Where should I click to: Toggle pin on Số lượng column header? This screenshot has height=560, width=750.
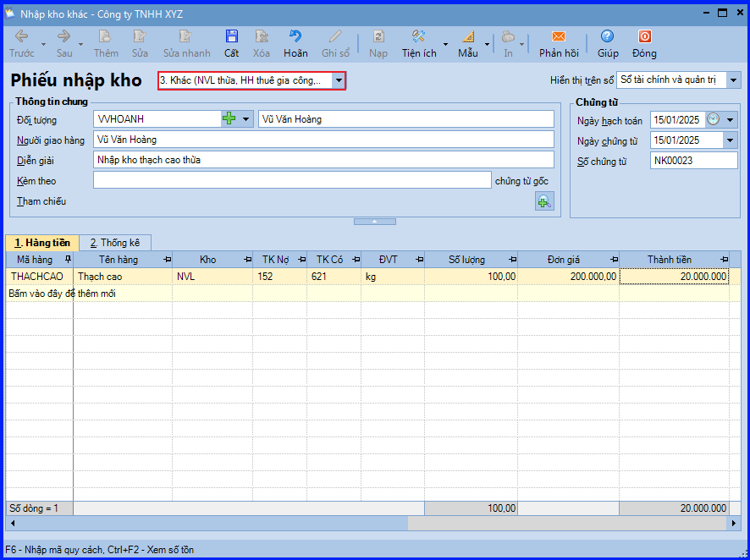tap(513, 260)
